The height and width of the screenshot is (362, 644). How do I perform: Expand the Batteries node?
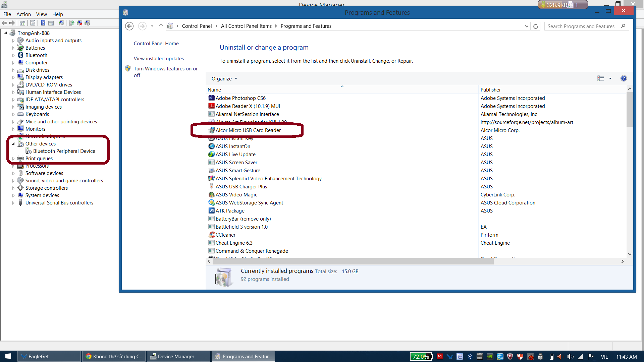point(13,48)
